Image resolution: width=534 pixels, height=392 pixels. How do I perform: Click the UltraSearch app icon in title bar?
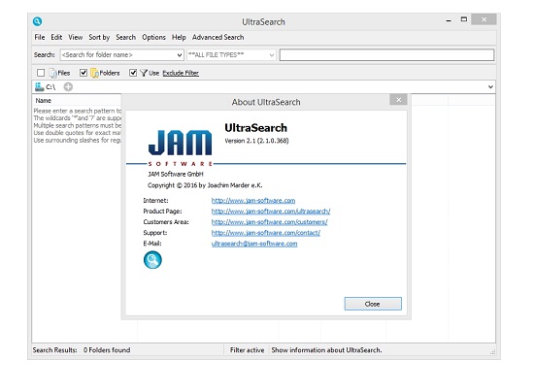[38, 21]
